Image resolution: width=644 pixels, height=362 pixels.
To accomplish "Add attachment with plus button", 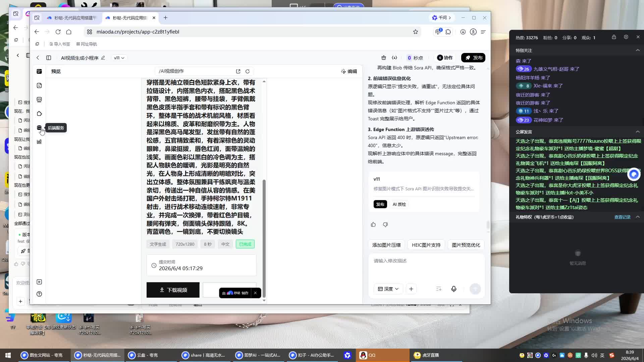I will [411, 289].
